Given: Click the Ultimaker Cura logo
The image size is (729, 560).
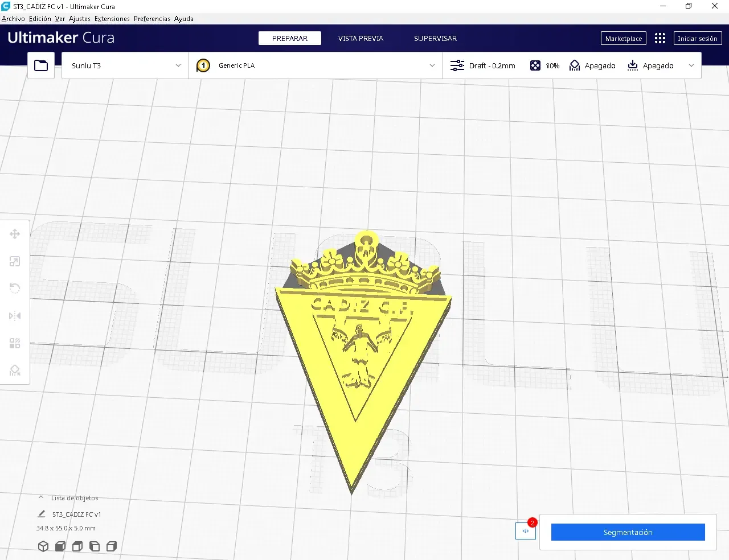Looking at the screenshot, I should pyautogui.click(x=61, y=38).
